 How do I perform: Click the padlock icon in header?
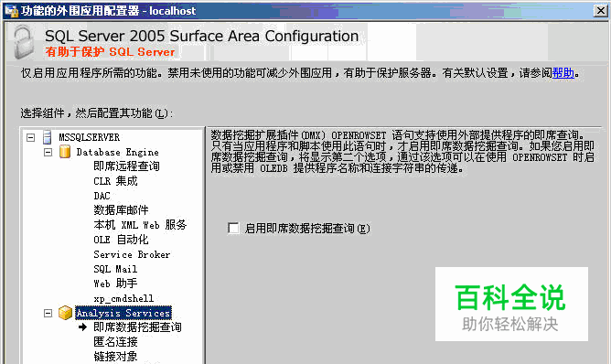pyautogui.click(x=24, y=42)
